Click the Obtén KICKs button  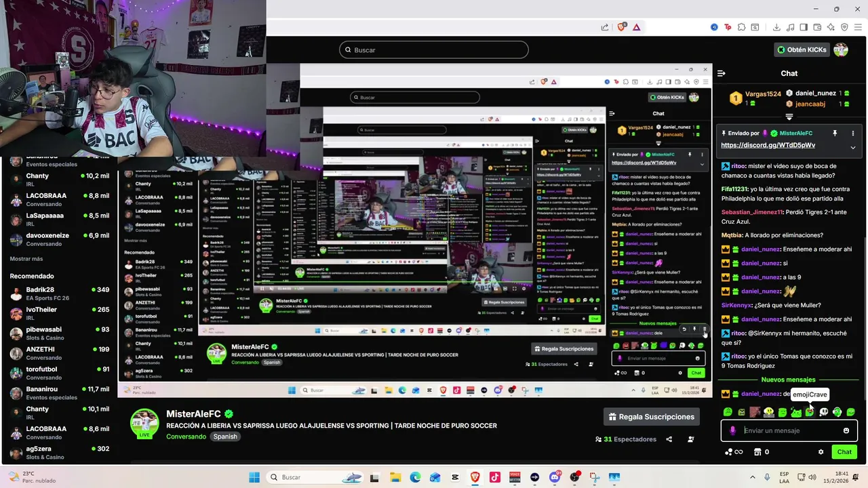tap(802, 49)
